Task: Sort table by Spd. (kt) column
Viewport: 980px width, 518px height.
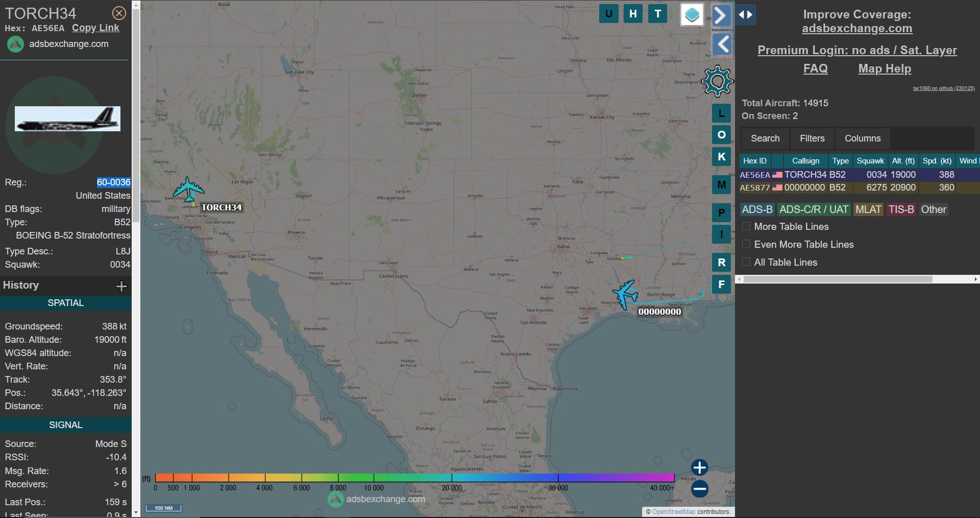Action: coord(937,161)
